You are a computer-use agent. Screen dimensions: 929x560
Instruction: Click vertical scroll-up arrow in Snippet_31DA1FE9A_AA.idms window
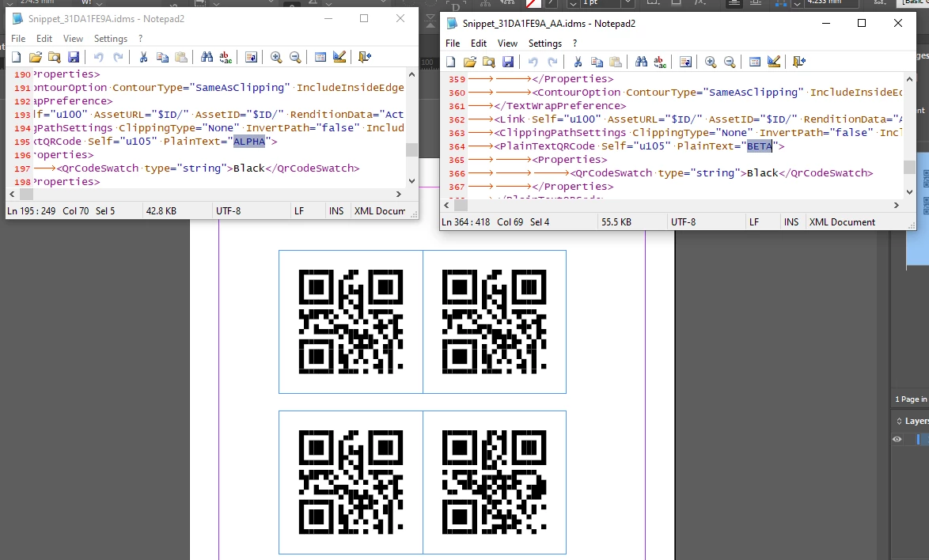pos(909,79)
